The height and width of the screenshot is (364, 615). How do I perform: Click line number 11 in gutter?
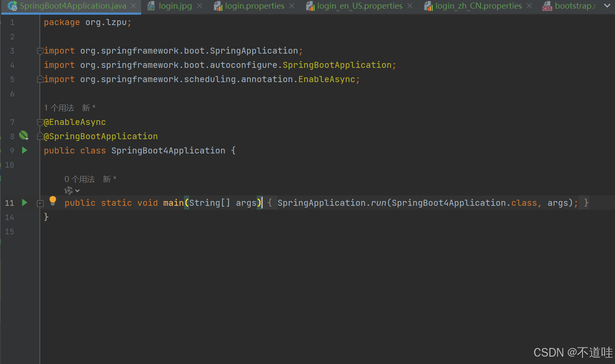[x=10, y=203]
